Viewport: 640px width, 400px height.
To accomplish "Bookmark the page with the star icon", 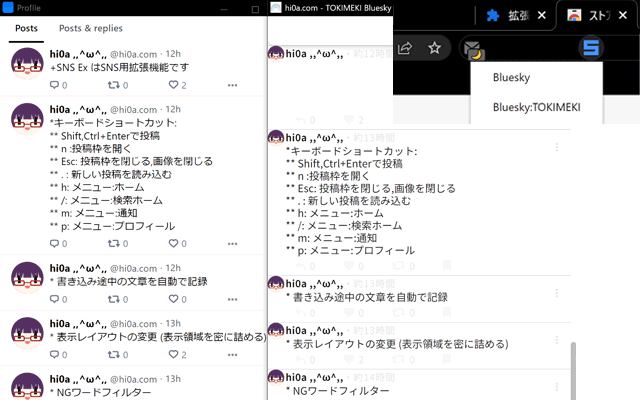I will [x=434, y=48].
